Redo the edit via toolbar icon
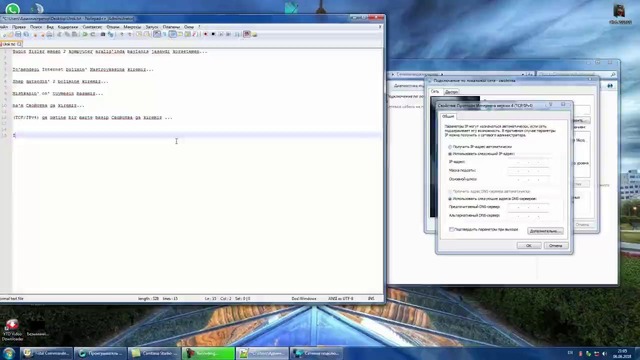The width and height of the screenshot is (640, 360). tap(93, 34)
